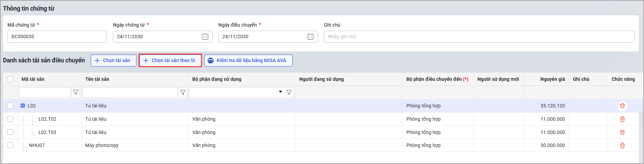Check the NHU07 row checkbox
The height and width of the screenshot is (164, 644).
pos(10,145)
